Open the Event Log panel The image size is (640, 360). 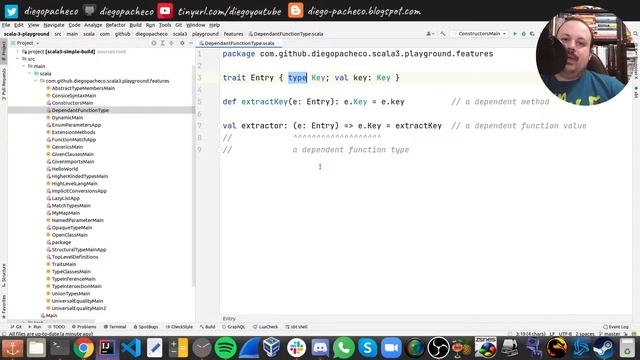(616, 327)
